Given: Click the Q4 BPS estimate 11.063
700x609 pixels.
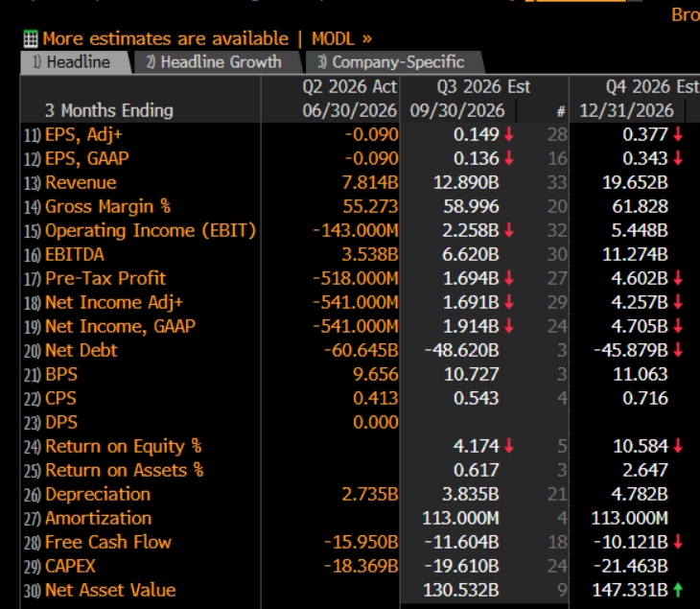Looking at the screenshot, I should [641, 375].
